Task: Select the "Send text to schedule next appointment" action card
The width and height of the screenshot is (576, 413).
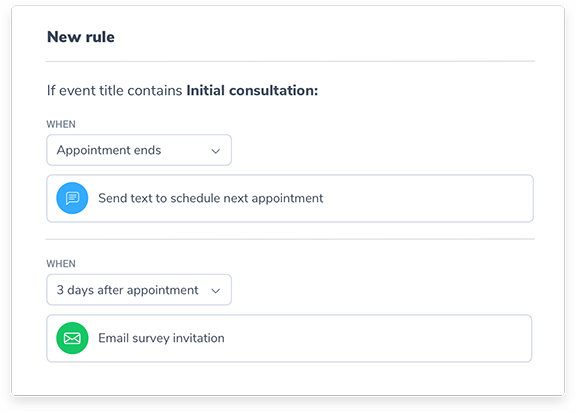Action: [x=290, y=198]
